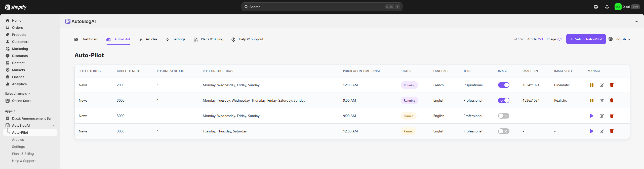Screen dimensions: 644x169
Task: Expand the Apps section
Action: 10,111
